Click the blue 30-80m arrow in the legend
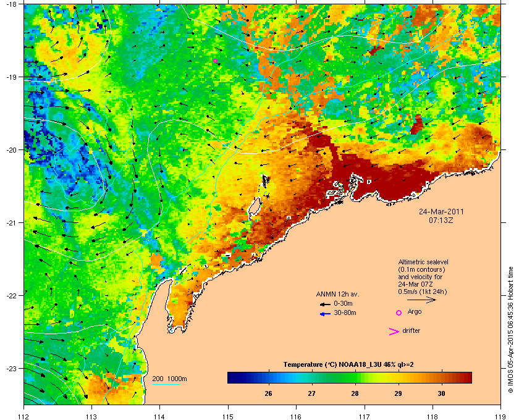Screen dimensions: 519x420 pos(325,314)
